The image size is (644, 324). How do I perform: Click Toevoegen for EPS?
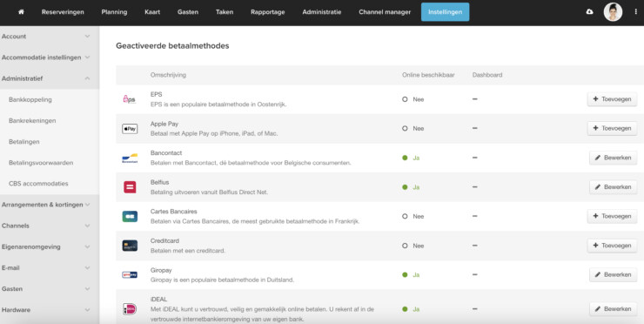click(613, 99)
